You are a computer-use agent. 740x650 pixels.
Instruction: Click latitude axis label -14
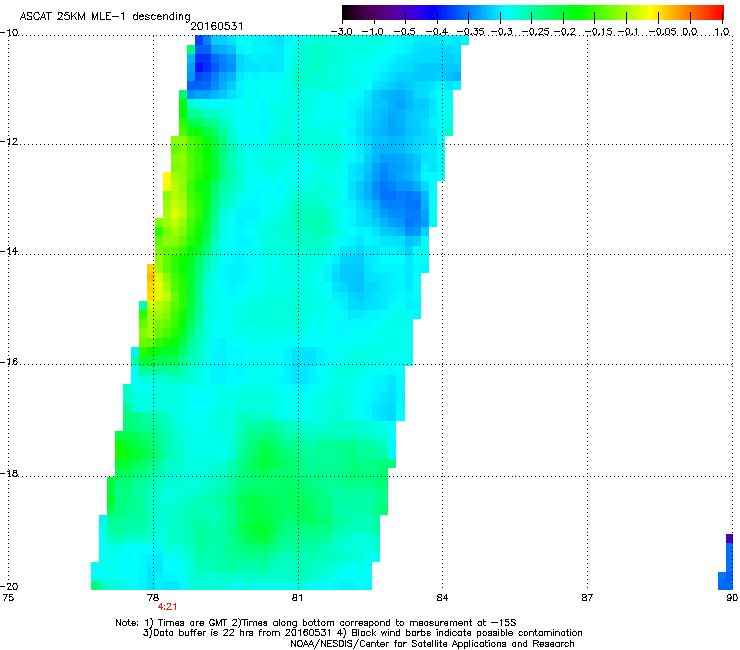tap(9, 251)
